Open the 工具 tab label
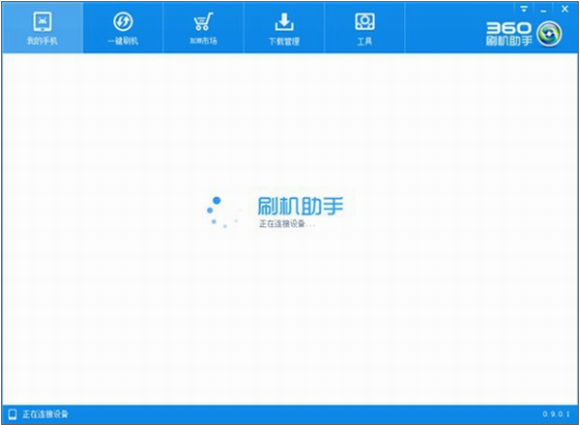Image resolution: width=580 pixels, height=425 pixels. (365, 41)
